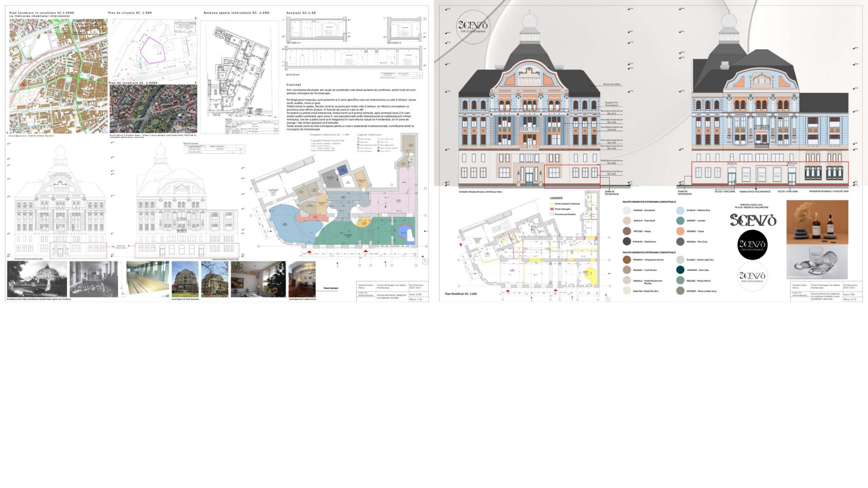Click 'PALETĂ CROMATICĂ INTERIOARA CONCEPTUALĂ' heading
868x488 pixels.
coord(649,252)
